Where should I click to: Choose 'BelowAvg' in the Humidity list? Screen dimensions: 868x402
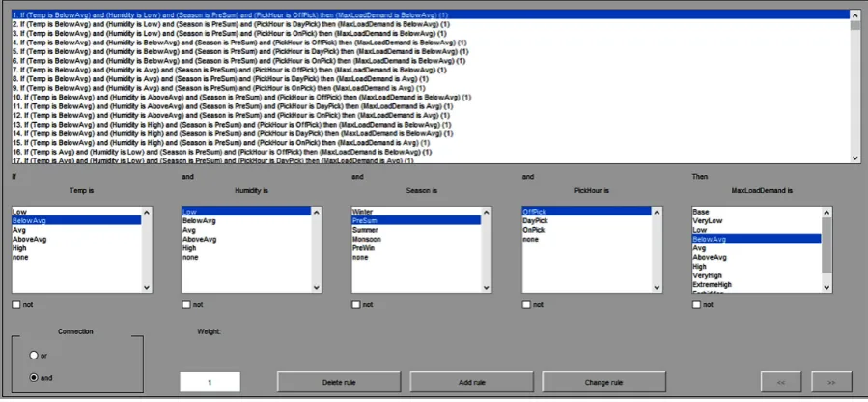pyautogui.click(x=247, y=221)
